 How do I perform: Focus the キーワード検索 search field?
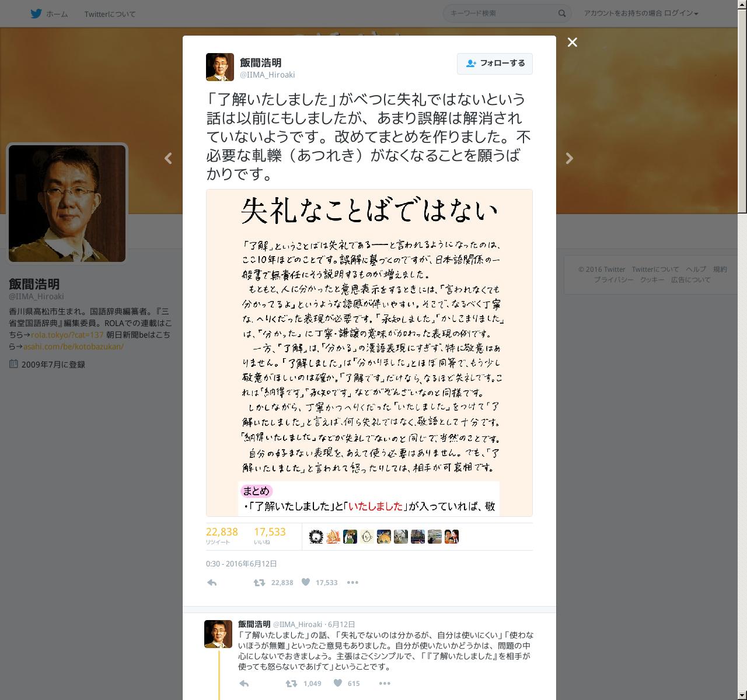pyautogui.click(x=500, y=13)
